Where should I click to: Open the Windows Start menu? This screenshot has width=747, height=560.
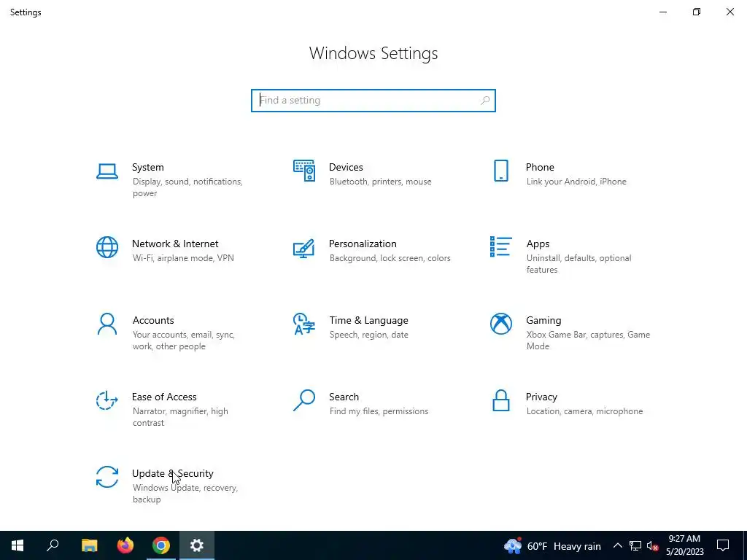(x=18, y=545)
